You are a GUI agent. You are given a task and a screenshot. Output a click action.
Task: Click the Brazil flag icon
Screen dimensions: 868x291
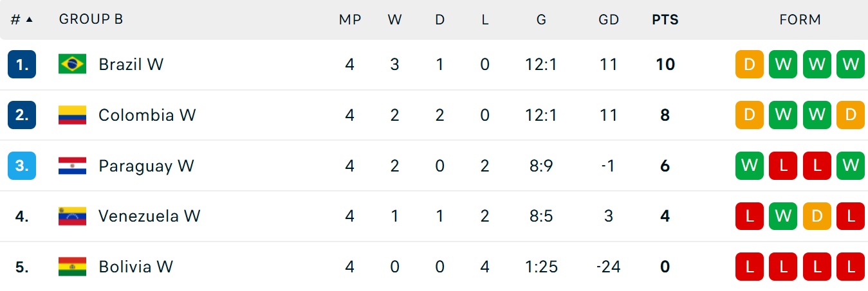point(72,64)
